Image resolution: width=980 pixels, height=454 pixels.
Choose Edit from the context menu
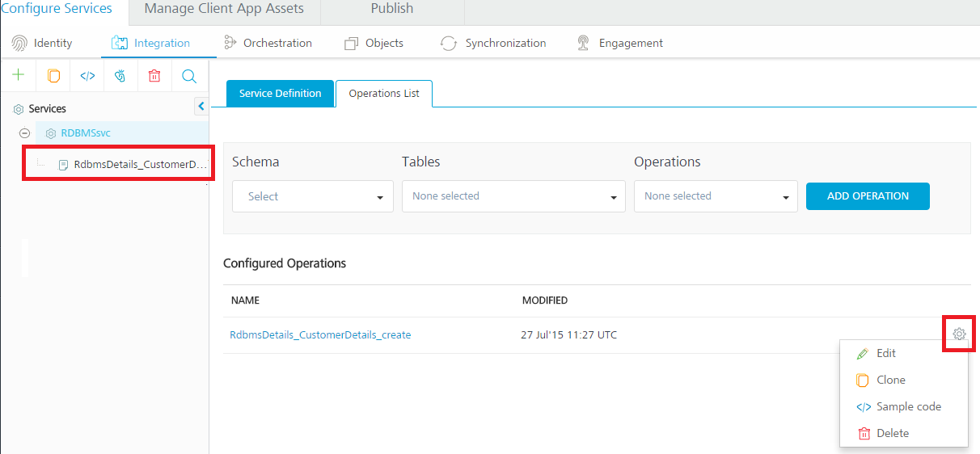click(x=886, y=353)
